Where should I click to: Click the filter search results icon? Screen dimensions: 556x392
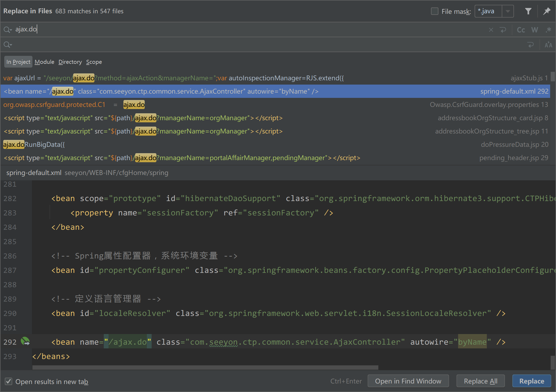(528, 11)
